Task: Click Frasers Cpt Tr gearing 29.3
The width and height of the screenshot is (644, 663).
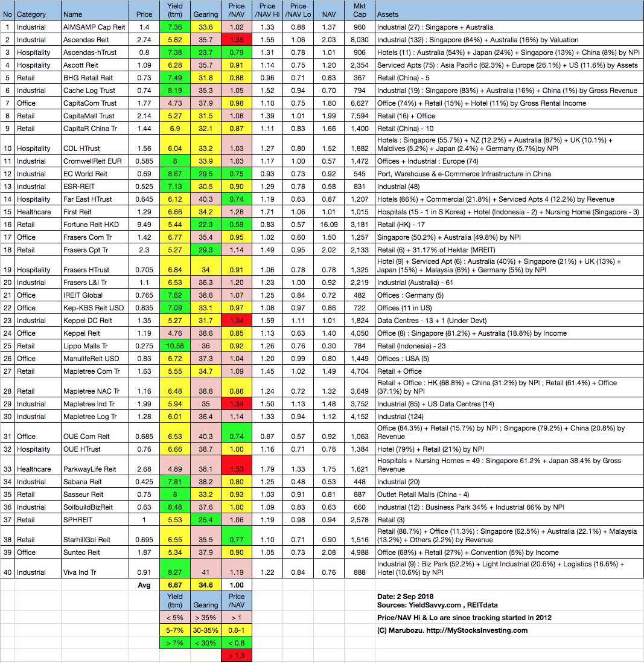Action: [x=206, y=250]
